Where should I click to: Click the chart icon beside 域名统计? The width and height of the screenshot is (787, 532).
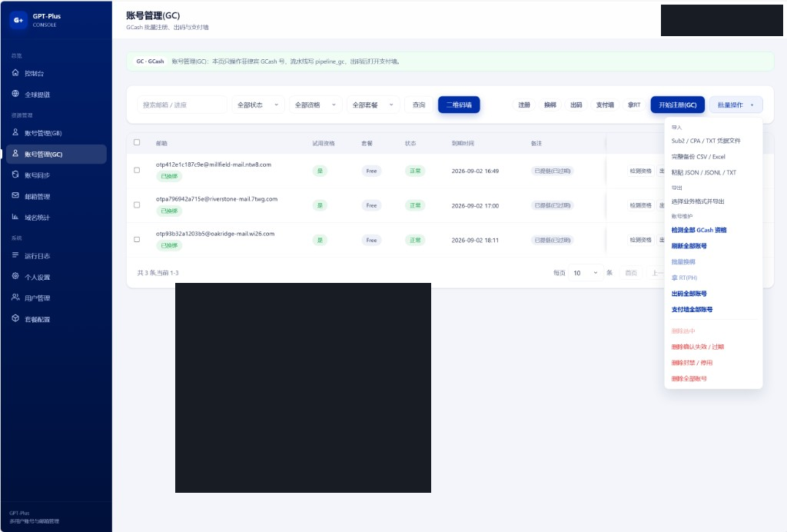[x=15, y=217]
